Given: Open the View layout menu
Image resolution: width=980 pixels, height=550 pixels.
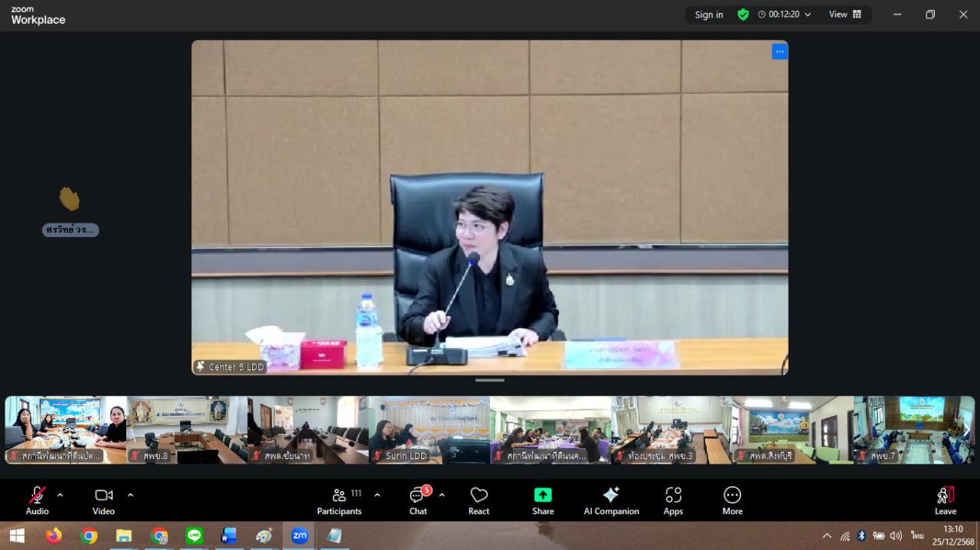Looking at the screenshot, I should click(x=844, y=15).
